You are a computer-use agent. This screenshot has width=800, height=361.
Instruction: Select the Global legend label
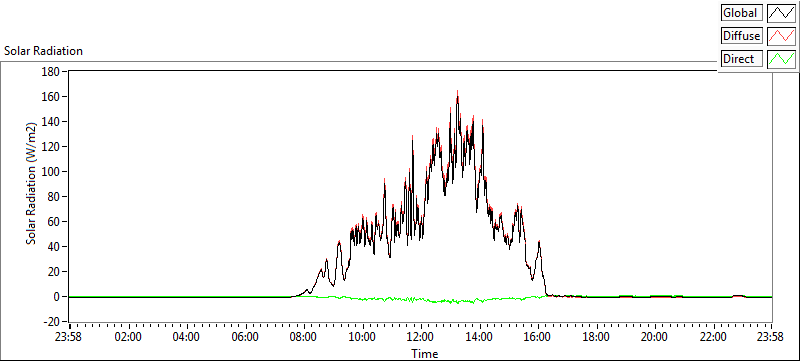pos(742,13)
